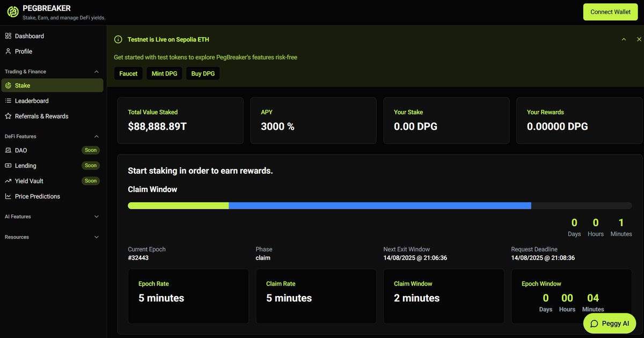Click the Mint DPG button
The image size is (644, 338).
[164, 74]
